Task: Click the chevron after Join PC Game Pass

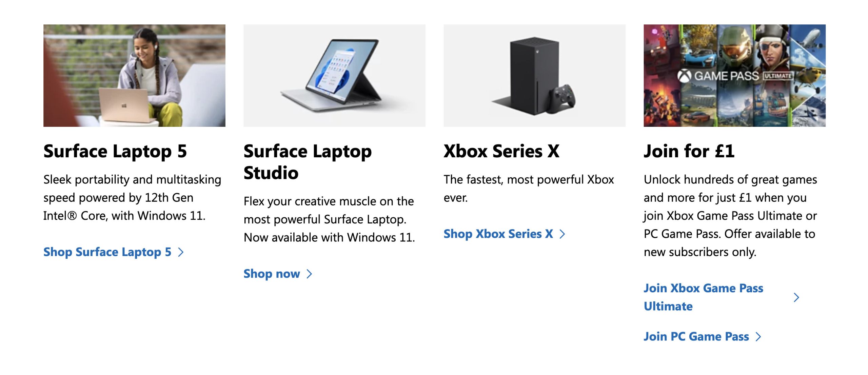Action: 758,337
